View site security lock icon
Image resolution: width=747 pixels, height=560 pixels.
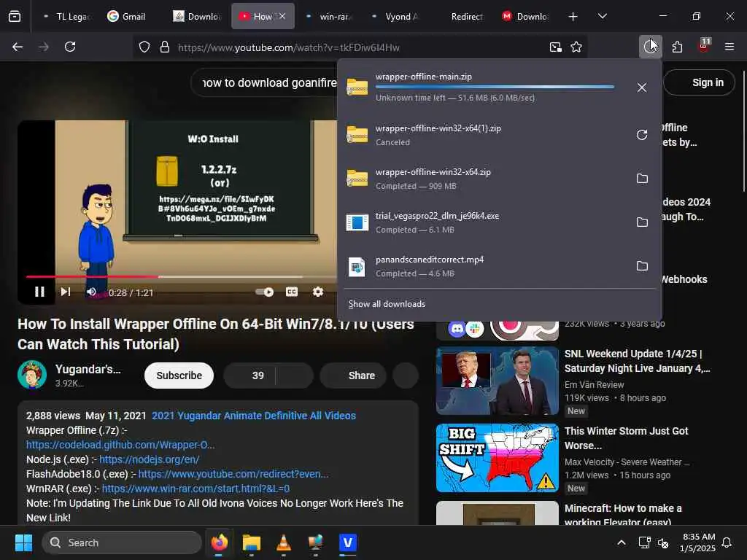165,47
